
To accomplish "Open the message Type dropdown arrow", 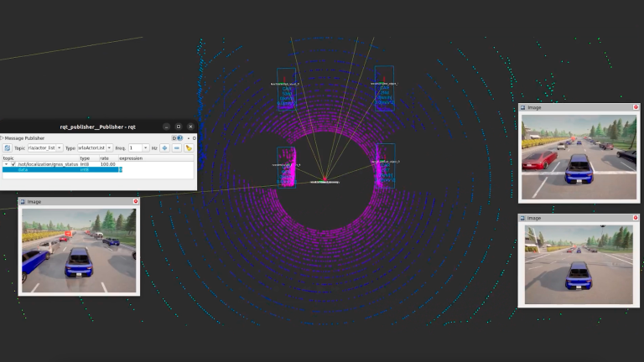I will pyautogui.click(x=109, y=147).
